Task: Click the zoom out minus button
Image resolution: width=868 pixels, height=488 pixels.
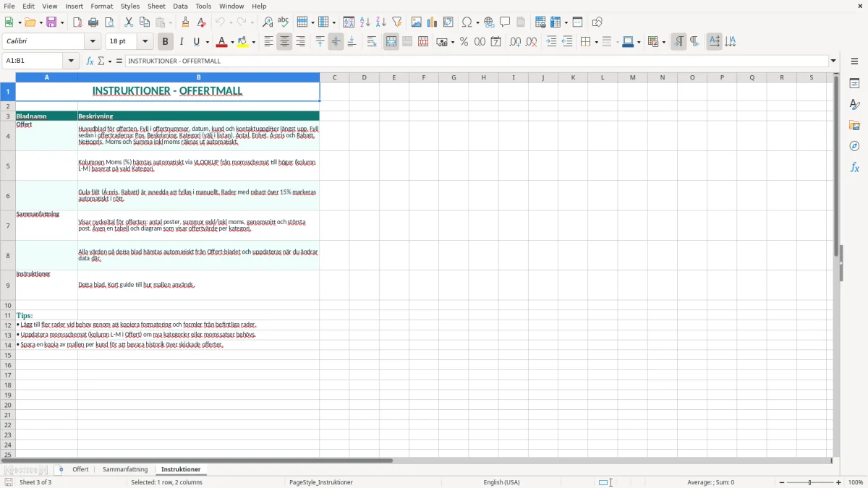Action: point(782,482)
